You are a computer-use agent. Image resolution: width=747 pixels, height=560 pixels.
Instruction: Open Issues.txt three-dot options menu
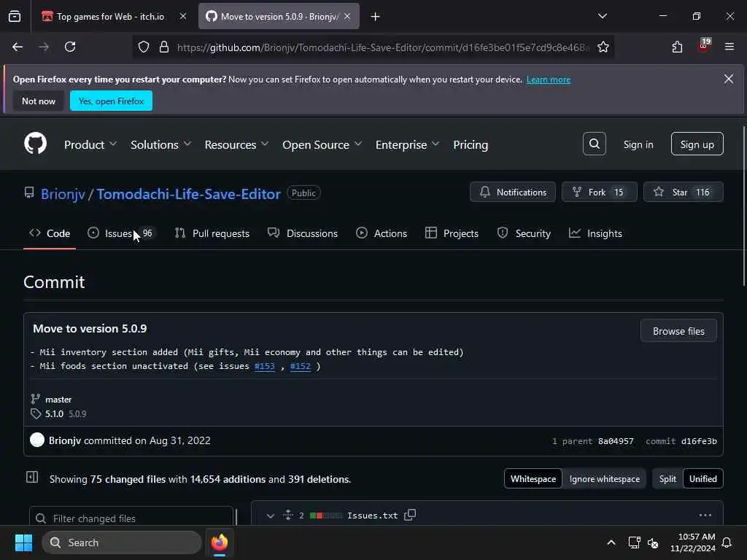[705, 515]
